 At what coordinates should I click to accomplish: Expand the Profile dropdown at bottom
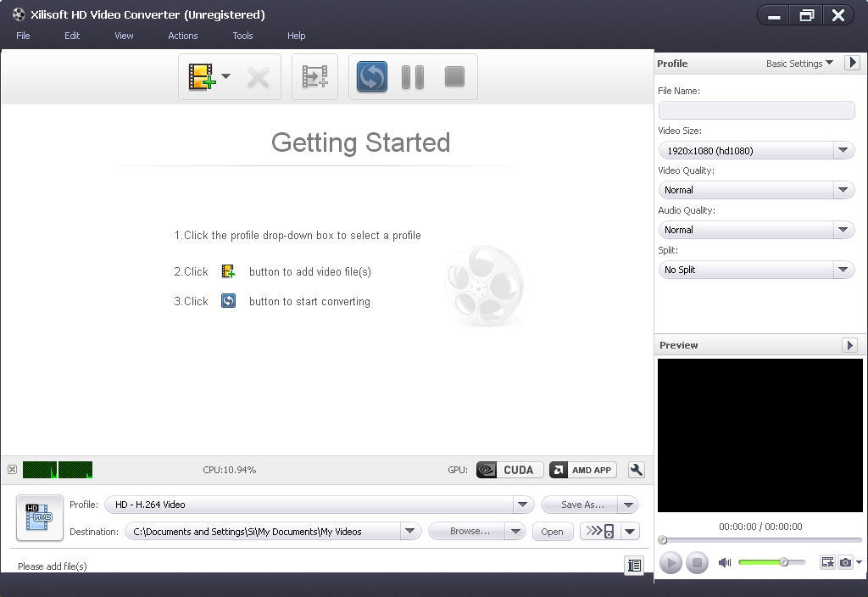click(x=522, y=505)
